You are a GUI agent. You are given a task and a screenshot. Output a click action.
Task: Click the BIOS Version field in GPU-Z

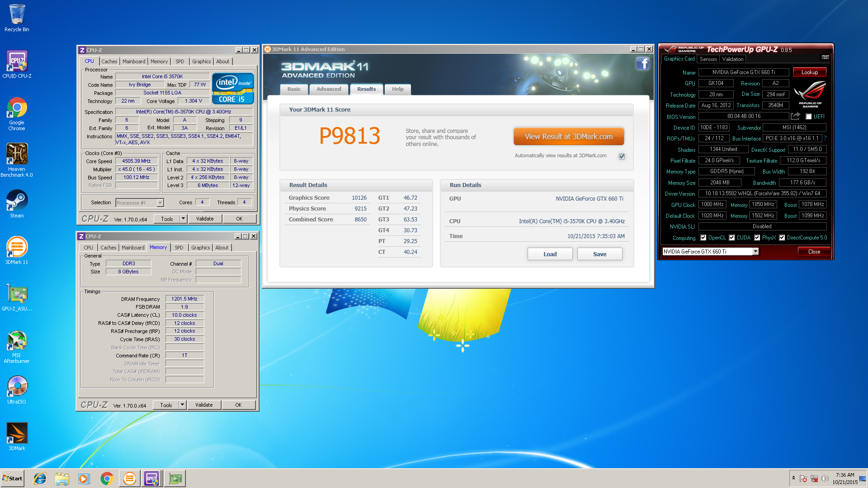[744, 116]
